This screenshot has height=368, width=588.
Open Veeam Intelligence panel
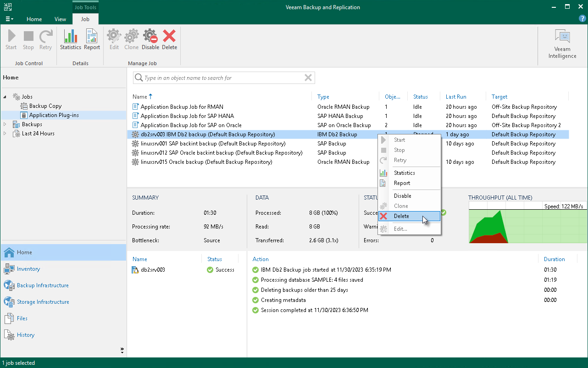coord(562,44)
